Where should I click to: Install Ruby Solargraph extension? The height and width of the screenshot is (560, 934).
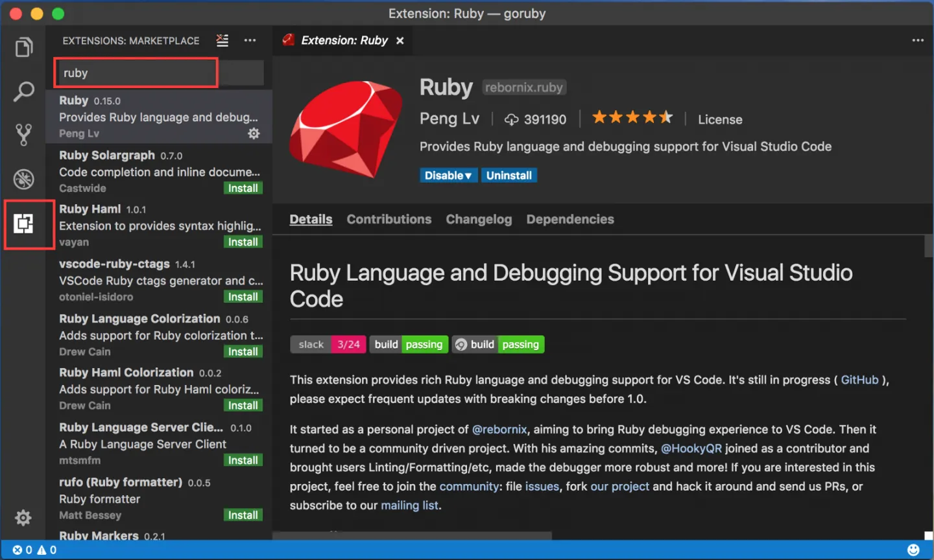pos(243,188)
